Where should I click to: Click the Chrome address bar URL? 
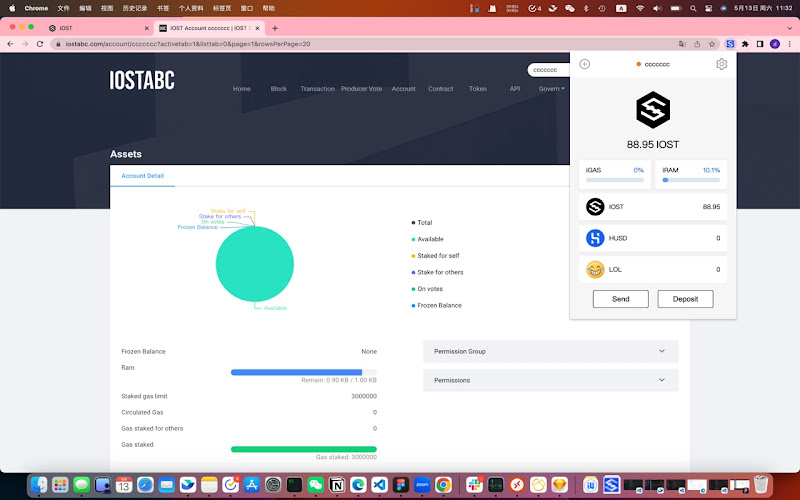[x=188, y=44]
